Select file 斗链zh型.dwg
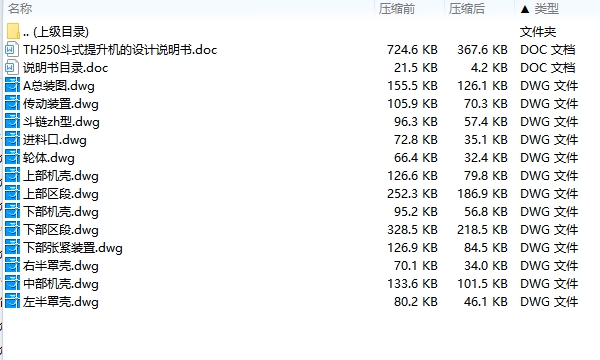Screen dimensions: 600x360 [61, 122]
